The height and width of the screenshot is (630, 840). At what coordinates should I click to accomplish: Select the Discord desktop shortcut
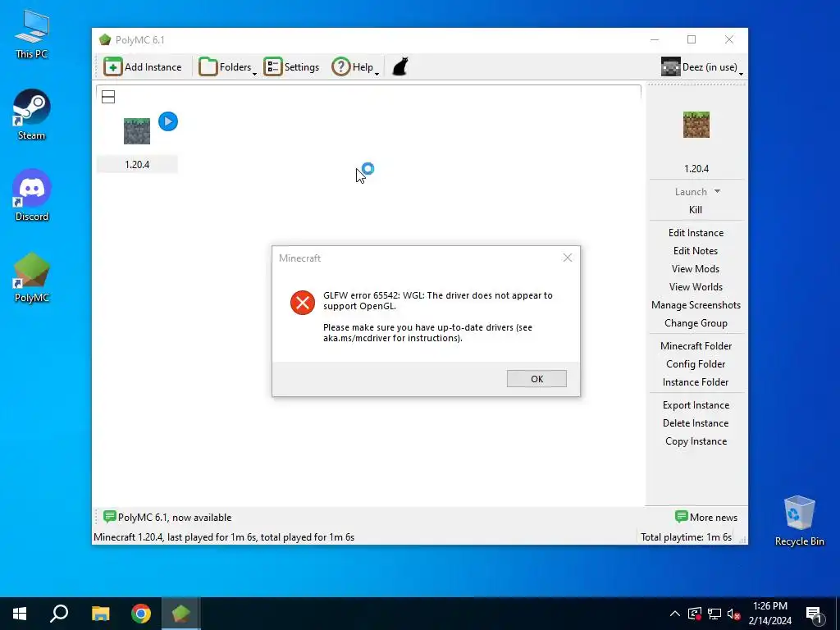tap(32, 195)
